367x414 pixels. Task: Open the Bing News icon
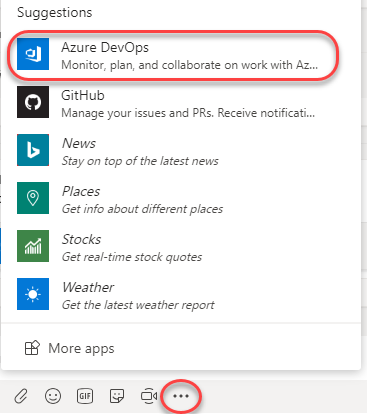click(x=33, y=150)
